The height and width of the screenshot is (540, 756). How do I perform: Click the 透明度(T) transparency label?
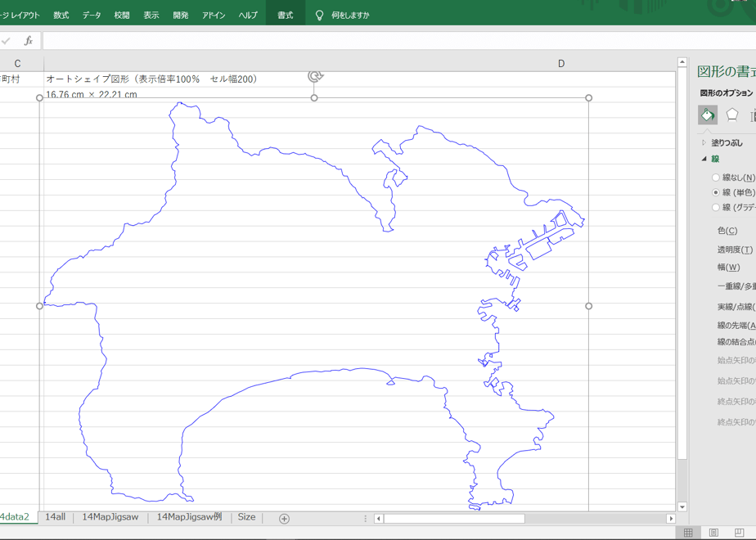click(735, 250)
